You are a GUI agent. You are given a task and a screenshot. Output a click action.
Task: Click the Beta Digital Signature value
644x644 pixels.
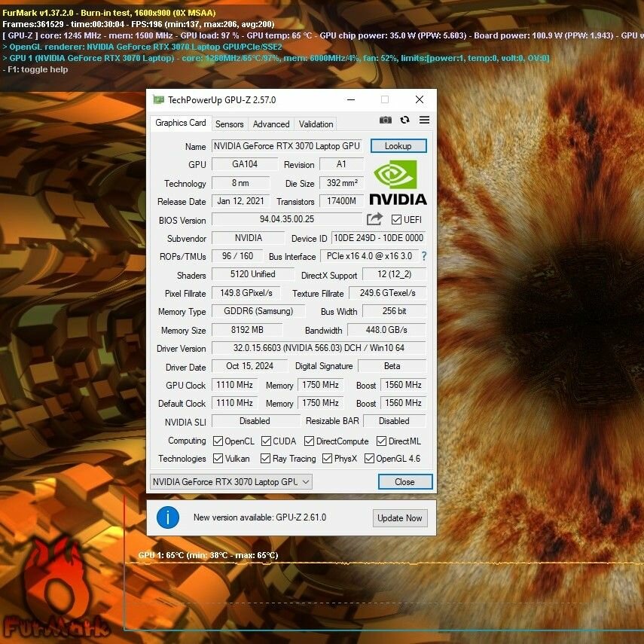392,366
